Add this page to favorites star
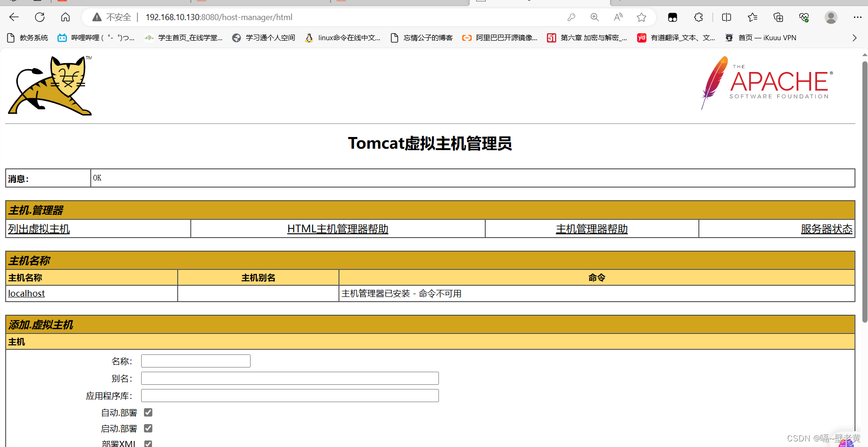This screenshot has width=868, height=447. pos(641,17)
